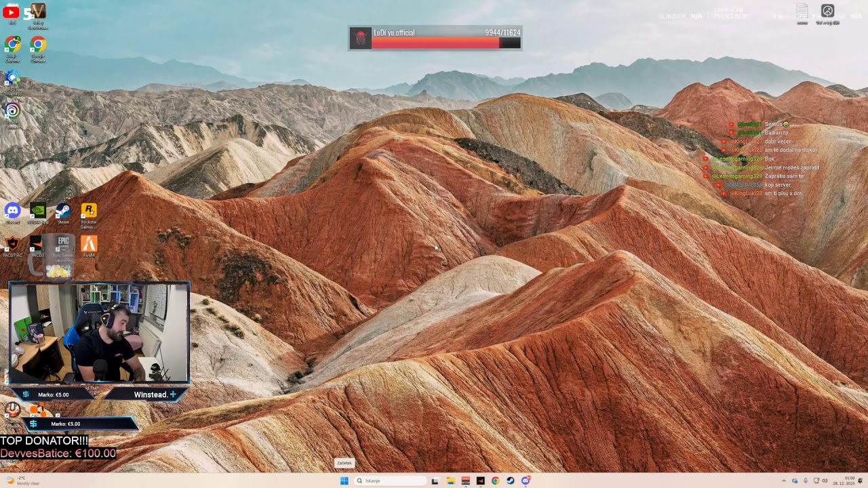Click the microphone tray icon
Screen dimensions: 868x488
(805, 481)
